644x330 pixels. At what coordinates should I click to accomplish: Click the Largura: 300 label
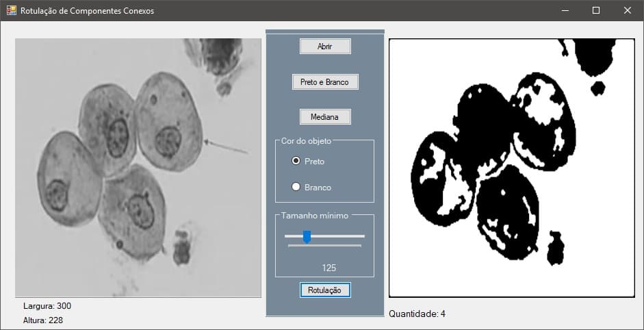(x=47, y=306)
